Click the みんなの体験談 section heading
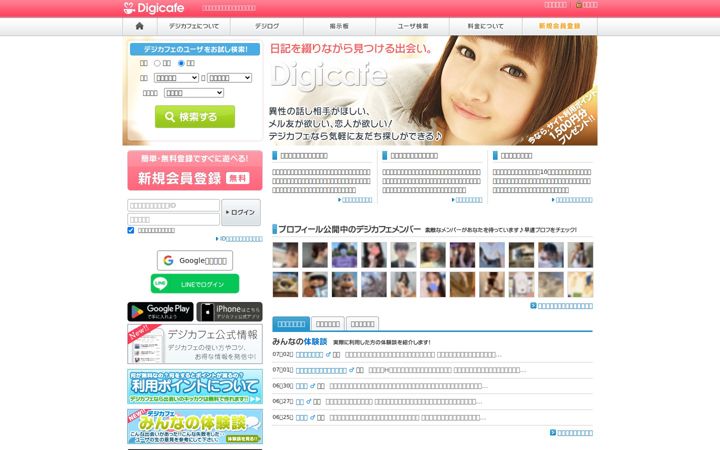Screen dimensions: 720x450 tap(299, 342)
